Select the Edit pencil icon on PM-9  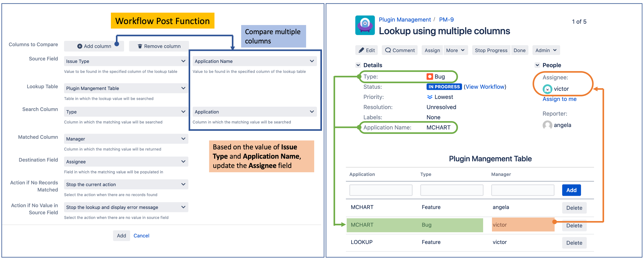pyautogui.click(x=362, y=50)
